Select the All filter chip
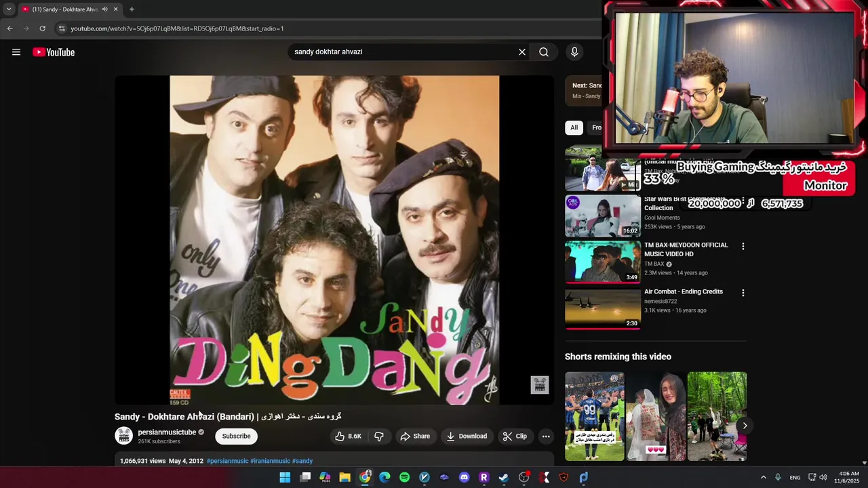Viewport: 868px width, 488px height. click(x=574, y=127)
